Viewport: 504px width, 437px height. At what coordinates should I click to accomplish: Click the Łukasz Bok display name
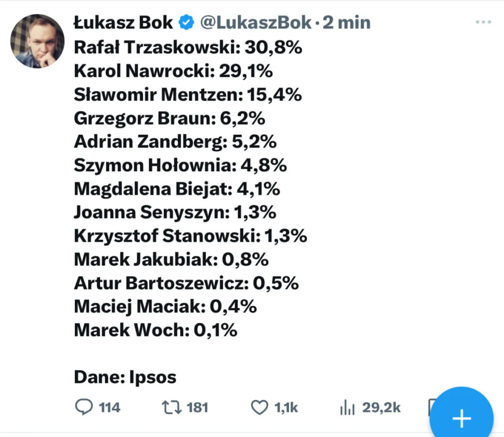tap(124, 23)
